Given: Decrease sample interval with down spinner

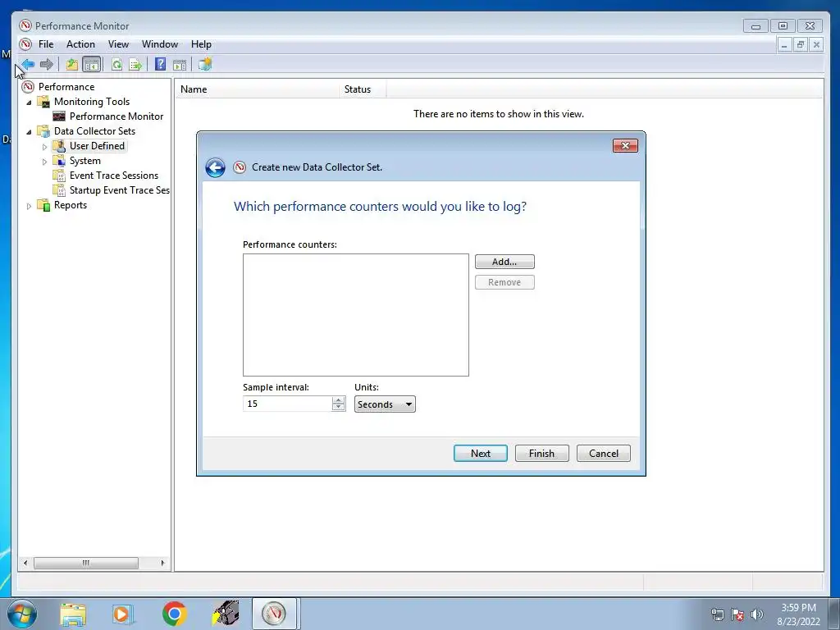Looking at the screenshot, I should (x=338, y=407).
